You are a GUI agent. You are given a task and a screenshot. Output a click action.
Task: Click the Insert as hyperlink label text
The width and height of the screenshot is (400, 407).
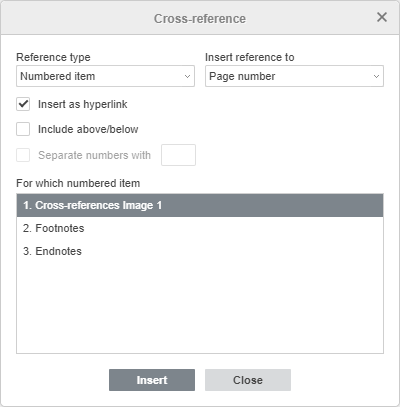pyautogui.click(x=83, y=104)
